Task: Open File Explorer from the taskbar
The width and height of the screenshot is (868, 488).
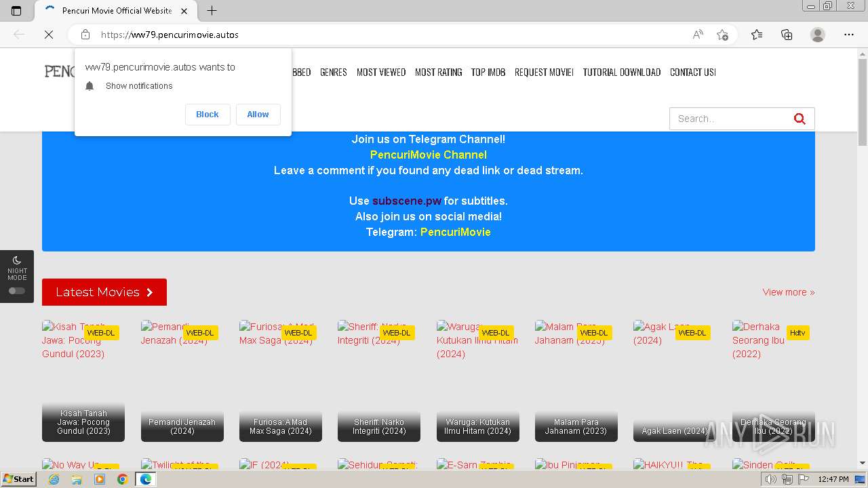Action: 77,479
